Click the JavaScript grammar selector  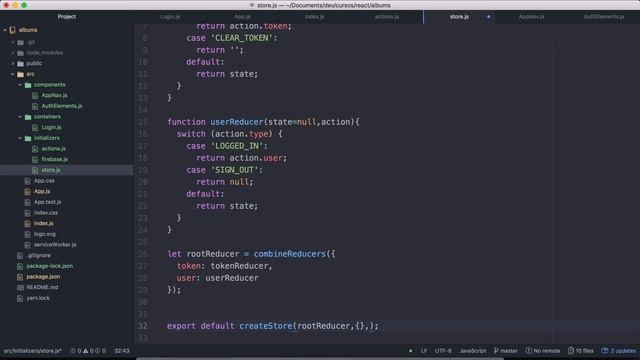(473, 351)
